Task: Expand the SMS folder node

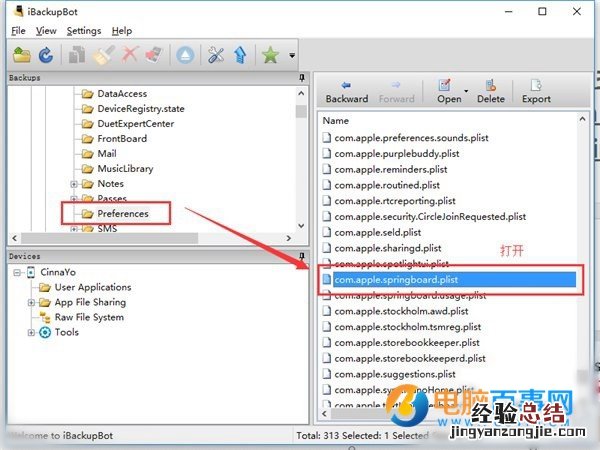Action: (74, 229)
